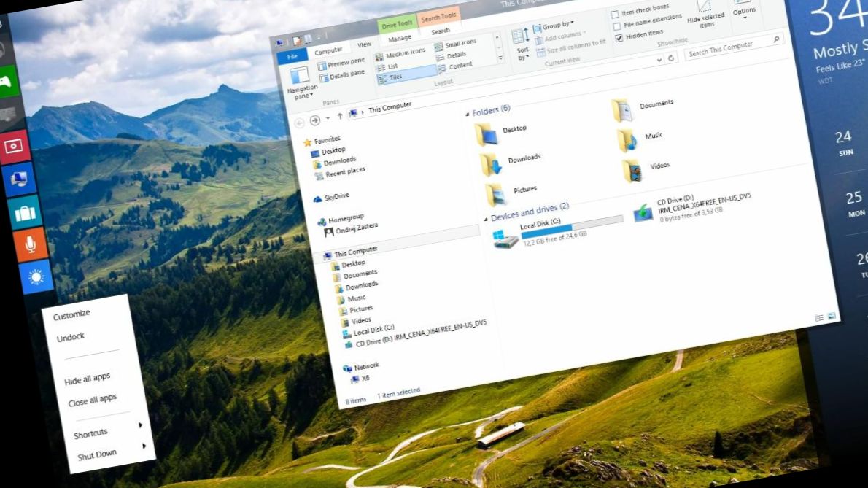Select List layout

pyautogui.click(x=387, y=67)
